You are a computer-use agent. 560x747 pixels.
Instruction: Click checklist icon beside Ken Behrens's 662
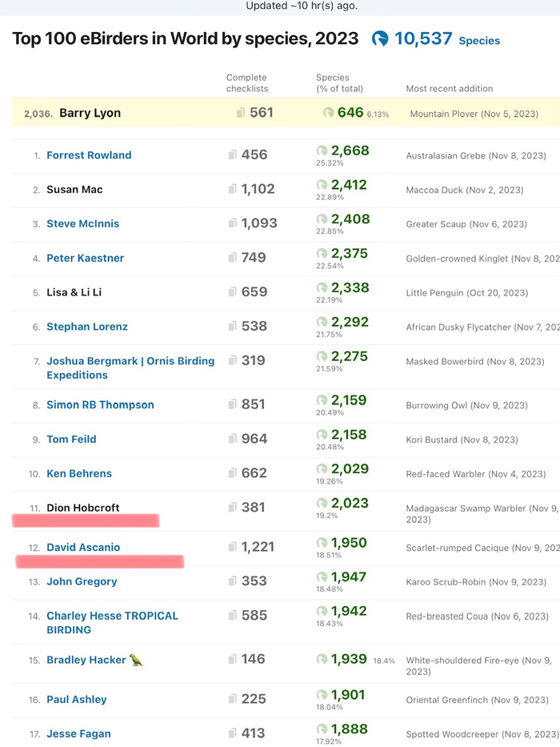pos(232,473)
